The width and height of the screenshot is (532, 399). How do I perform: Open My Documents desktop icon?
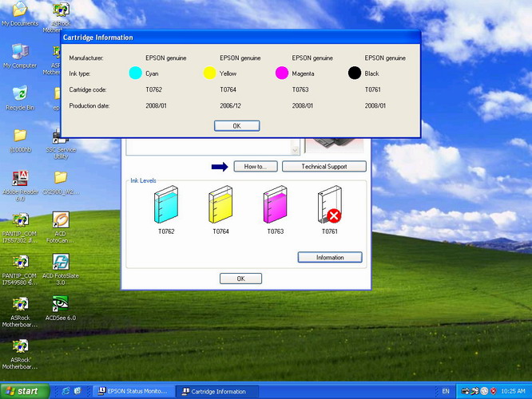[x=20, y=14]
